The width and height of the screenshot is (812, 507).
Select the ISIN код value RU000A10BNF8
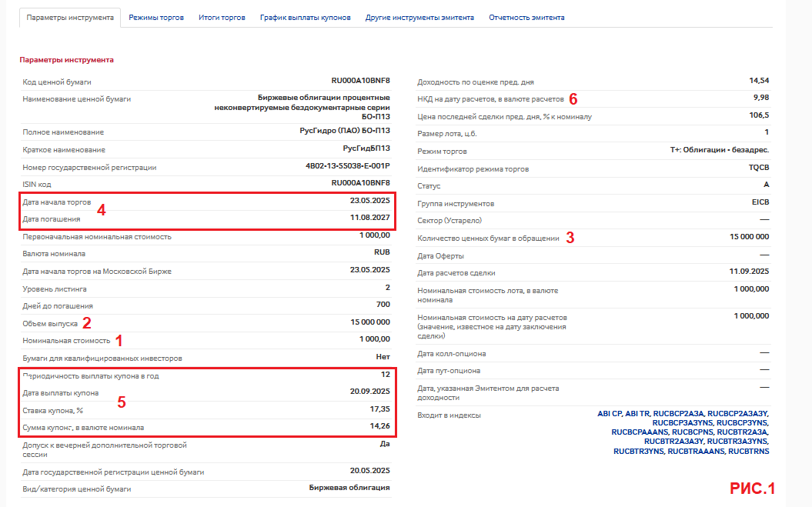[x=360, y=183]
